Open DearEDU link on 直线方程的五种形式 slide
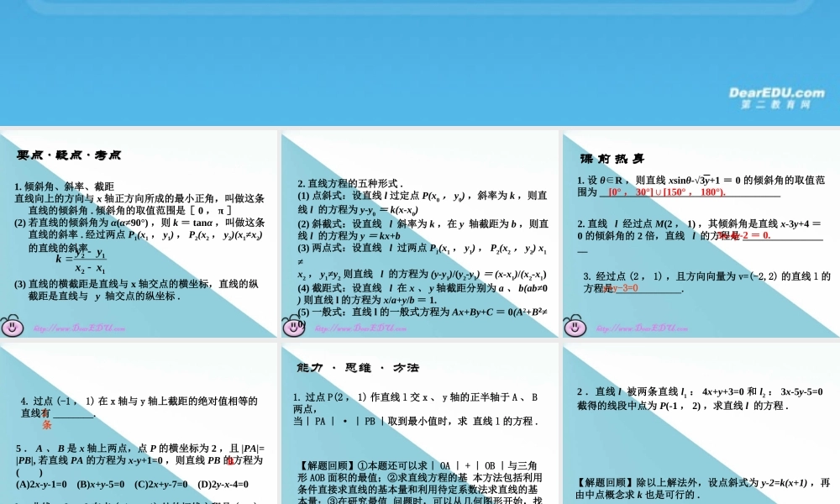 point(360,328)
